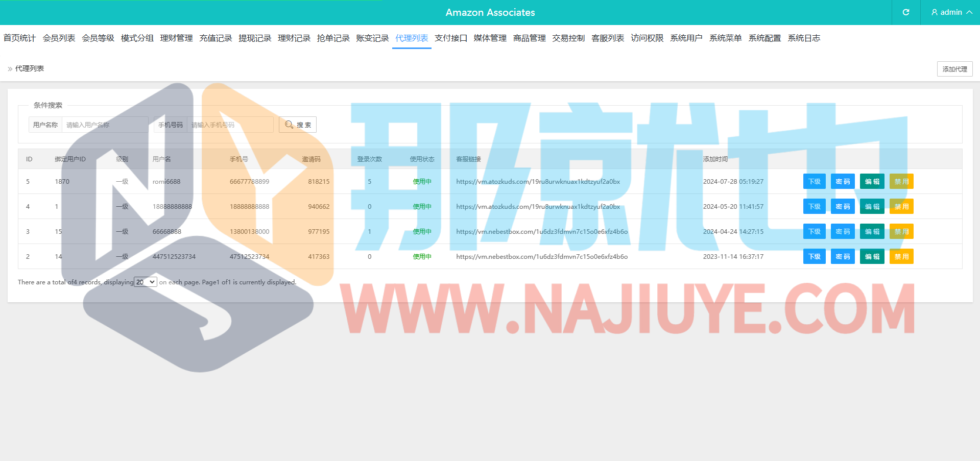Click the refresh icon in top bar
Image resolution: width=980 pixels, height=461 pixels.
[x=905, y=12]
